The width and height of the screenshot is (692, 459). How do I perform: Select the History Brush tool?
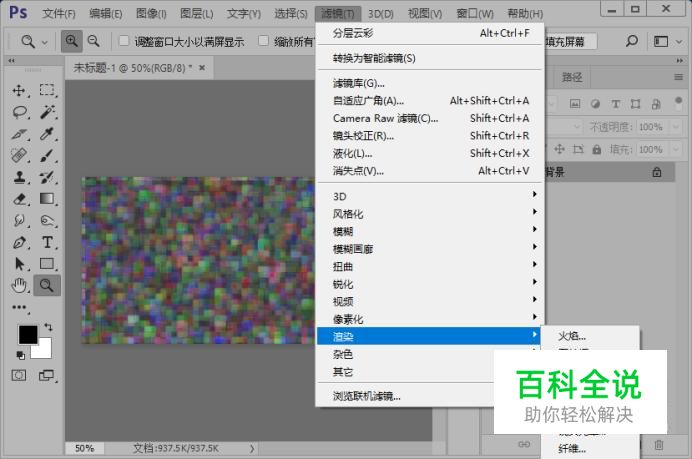(x=47, y=177)
